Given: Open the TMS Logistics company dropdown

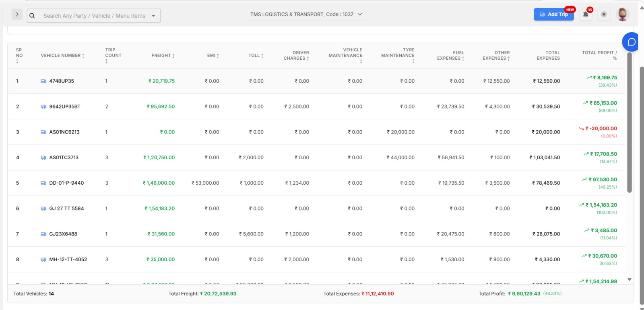Looking at the screenshot, I should pos(306,15).
